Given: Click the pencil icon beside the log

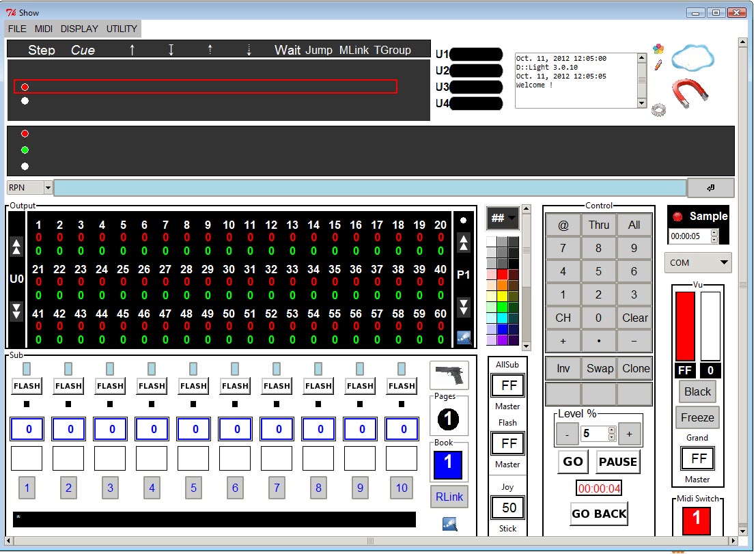Looking at the screenshot, I should 658,66.
